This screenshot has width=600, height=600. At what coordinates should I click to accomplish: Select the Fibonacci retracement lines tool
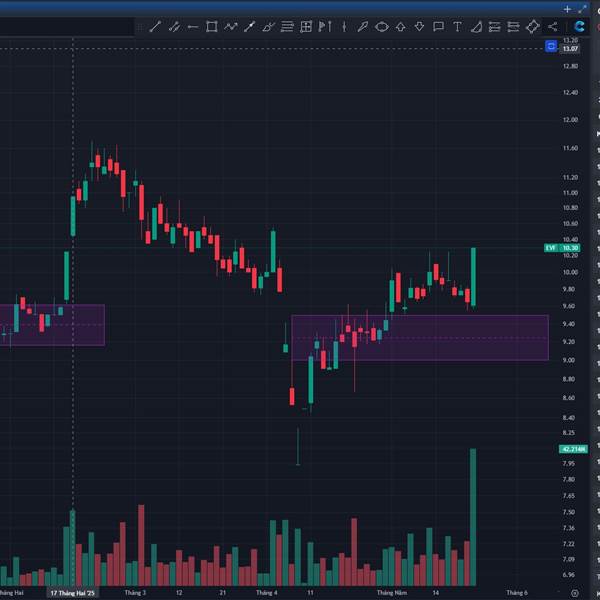287,27
